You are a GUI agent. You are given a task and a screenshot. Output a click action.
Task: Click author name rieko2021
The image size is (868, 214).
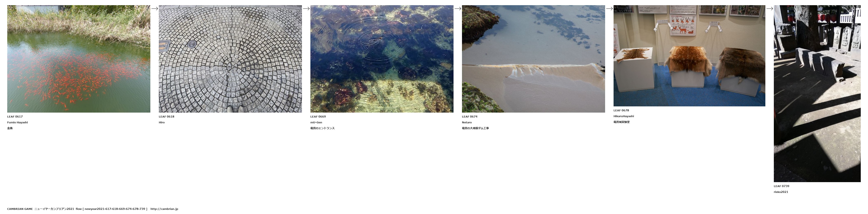tap(781, 192)
